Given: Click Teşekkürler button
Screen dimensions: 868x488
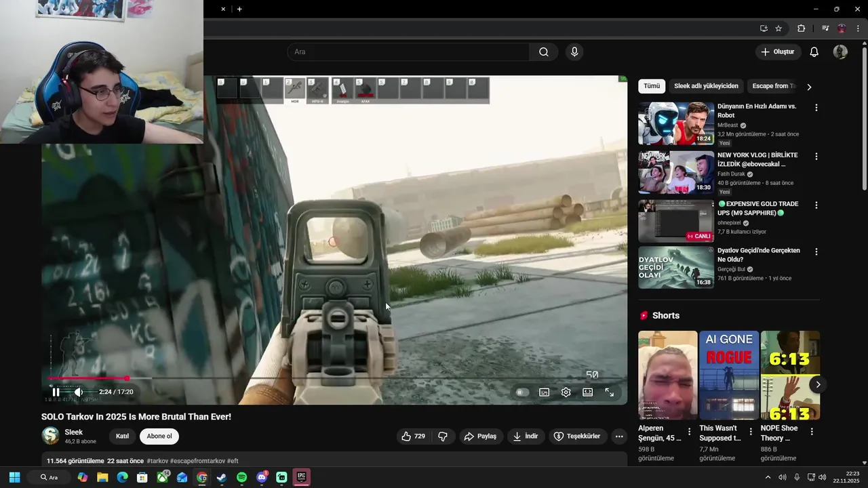Looking at the screenshot, I should [577, 436].
